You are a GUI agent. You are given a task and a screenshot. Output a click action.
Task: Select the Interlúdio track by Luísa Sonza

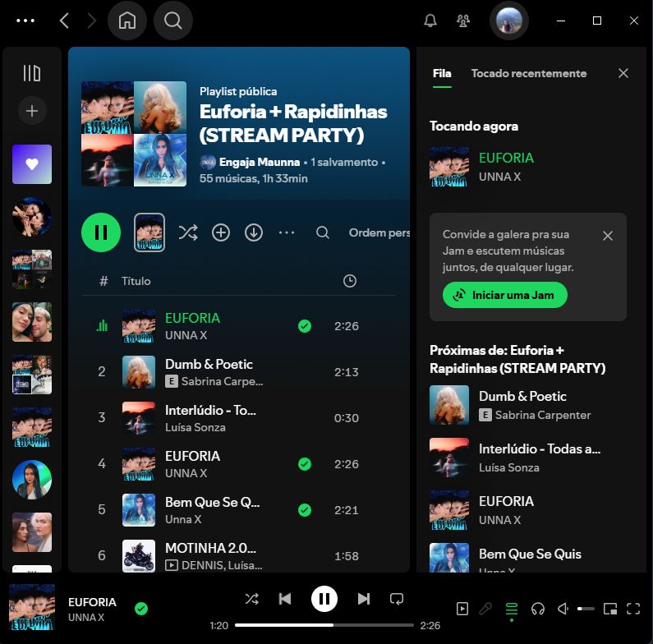point(239,418)
